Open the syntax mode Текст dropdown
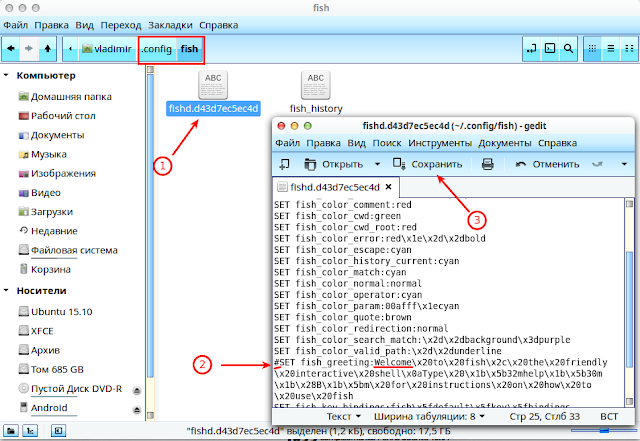This screenshot has width=640, height=441. [x=344, y=416]
